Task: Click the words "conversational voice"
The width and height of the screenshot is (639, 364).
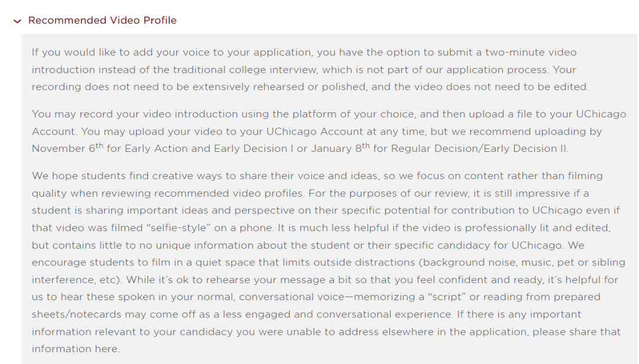Action: 291,297
